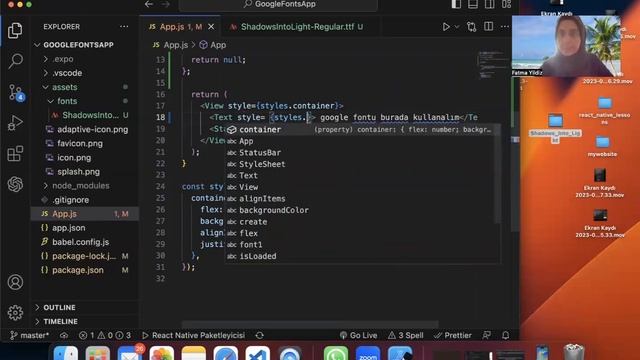
Task: Open the Accounts icon in activity bar
Action: point(15,282)
